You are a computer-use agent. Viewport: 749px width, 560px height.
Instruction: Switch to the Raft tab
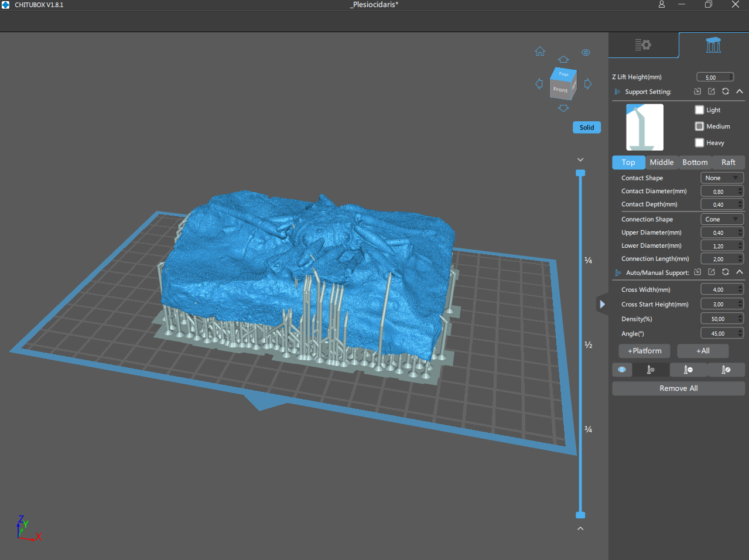click(x=728, y=162)
